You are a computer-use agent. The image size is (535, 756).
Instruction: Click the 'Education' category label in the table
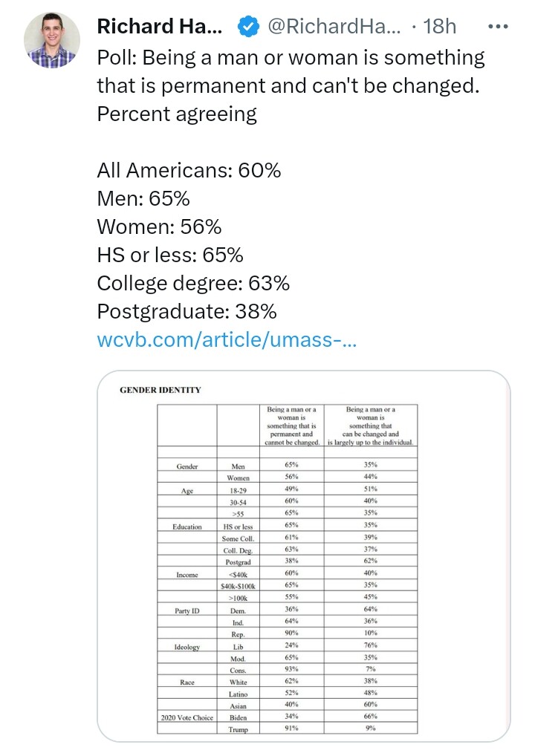(187, 527)
